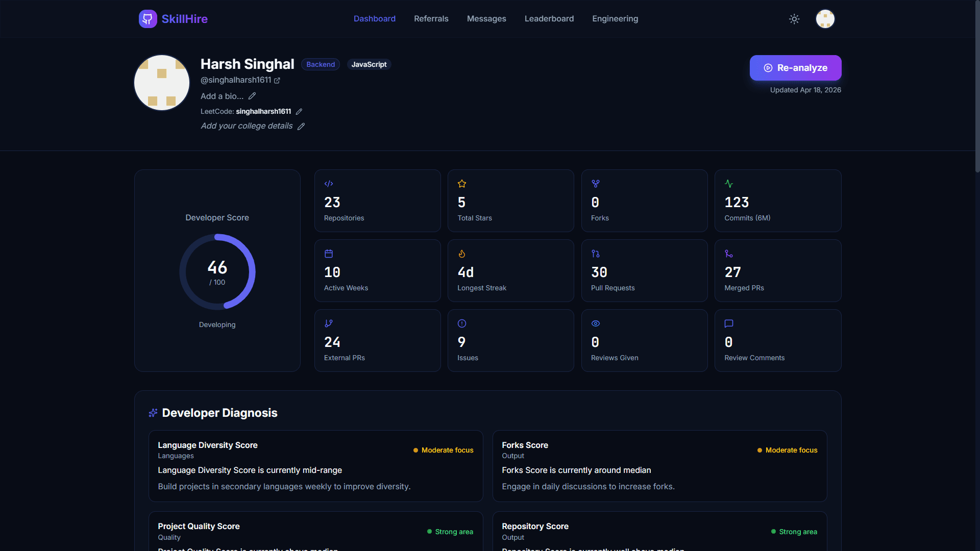Image resolution: width=980 pixels, height=551 pixels.
Task: Click the 24 External PRs value
Action: click(x=332, y=342)
